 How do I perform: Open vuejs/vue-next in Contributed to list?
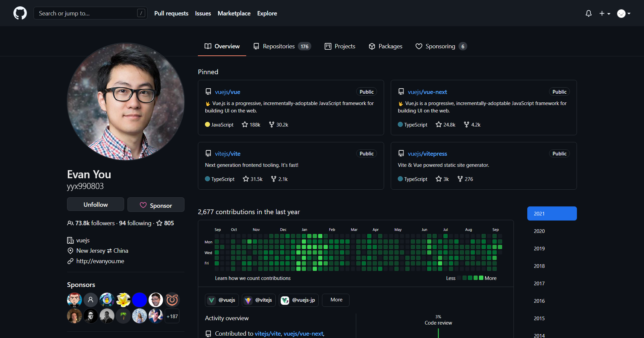[x=303, y=334]
